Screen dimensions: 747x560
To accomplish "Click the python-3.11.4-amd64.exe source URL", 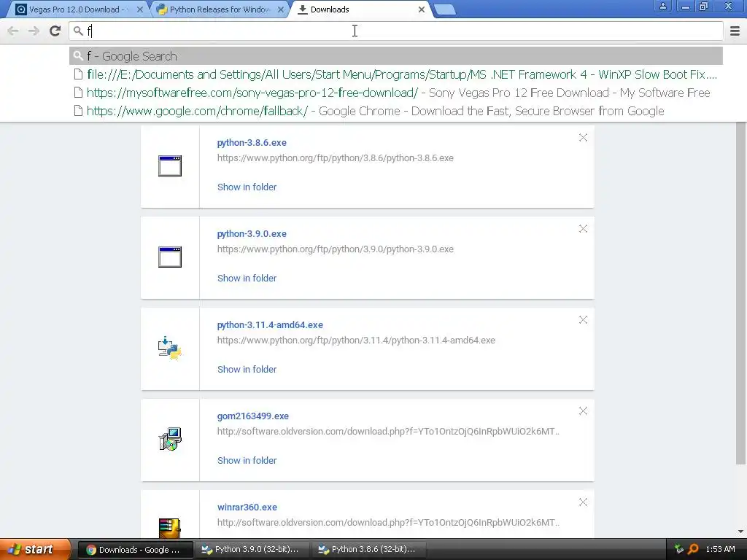I will click(x=356, y=341).
